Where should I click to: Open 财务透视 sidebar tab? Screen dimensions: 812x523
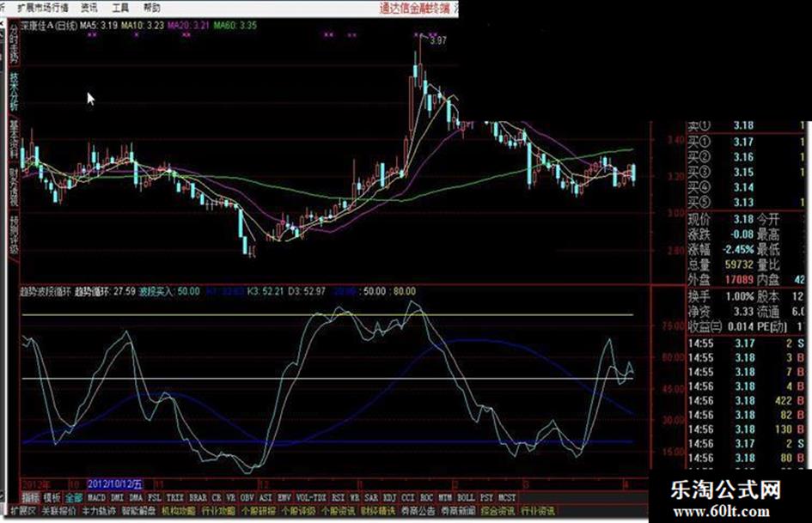(x=14, y=187)
